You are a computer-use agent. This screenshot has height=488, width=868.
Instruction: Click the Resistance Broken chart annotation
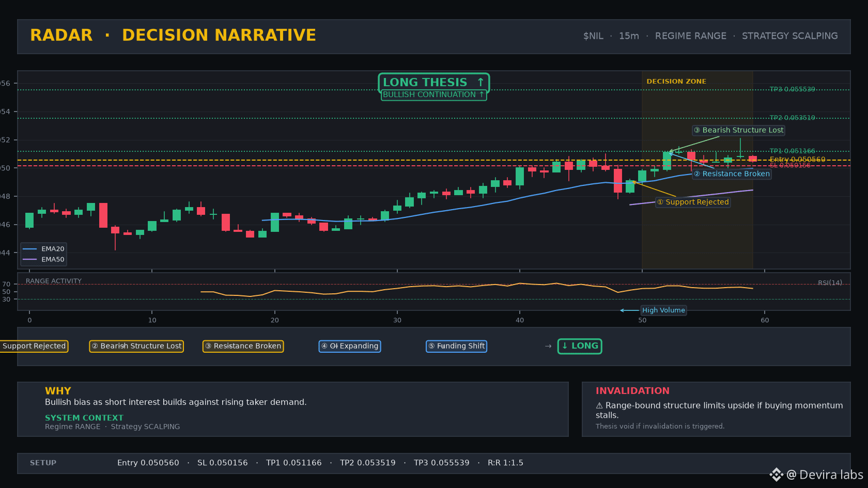tap(732, 174)
